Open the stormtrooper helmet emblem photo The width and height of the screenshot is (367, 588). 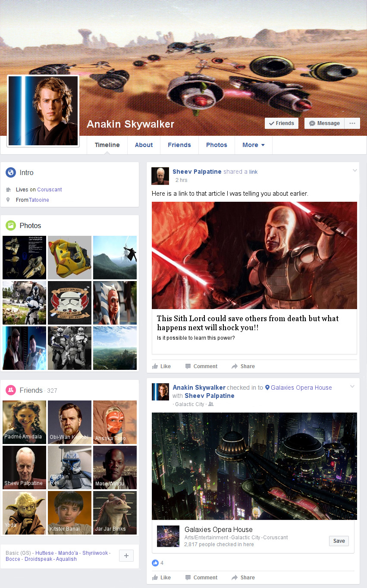click(69, 303)
